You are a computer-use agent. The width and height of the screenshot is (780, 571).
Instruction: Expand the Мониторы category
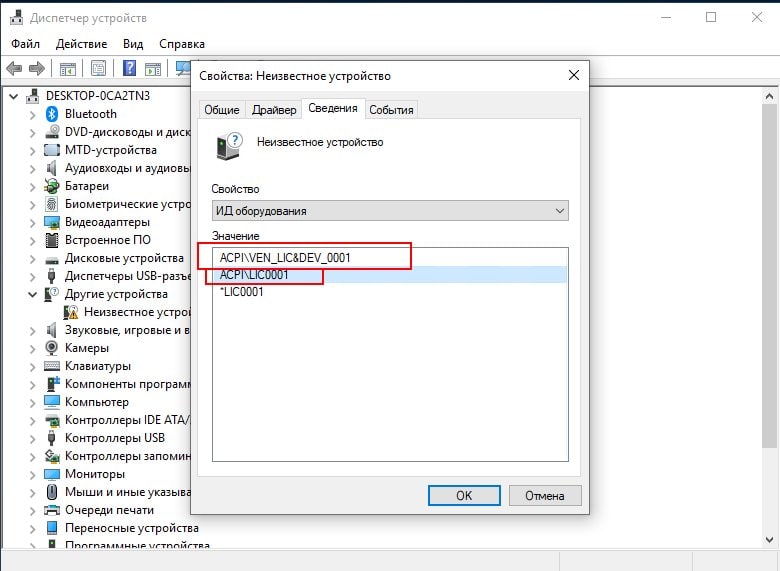[x=33, y=475]
